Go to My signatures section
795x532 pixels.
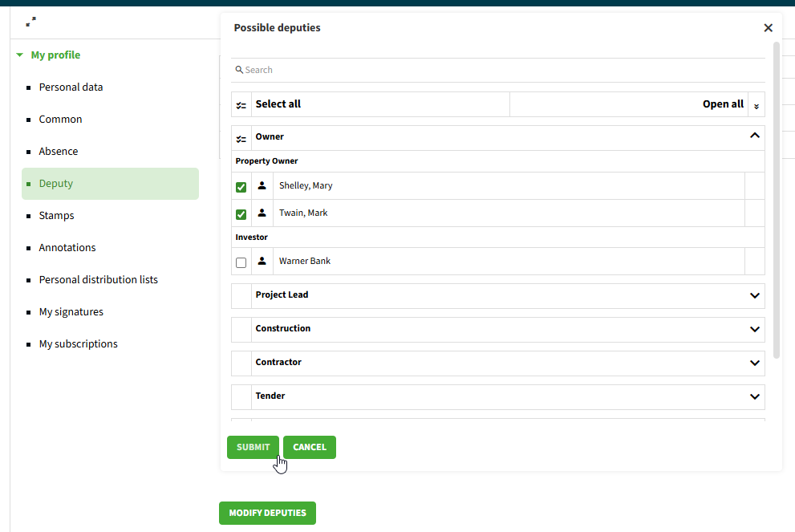point(71,312)
